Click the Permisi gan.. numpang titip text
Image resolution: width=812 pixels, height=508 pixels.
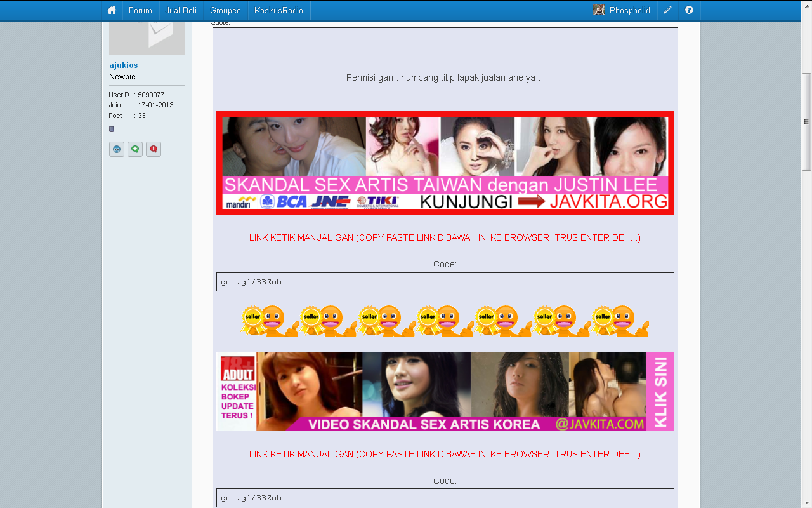point(445,77)
